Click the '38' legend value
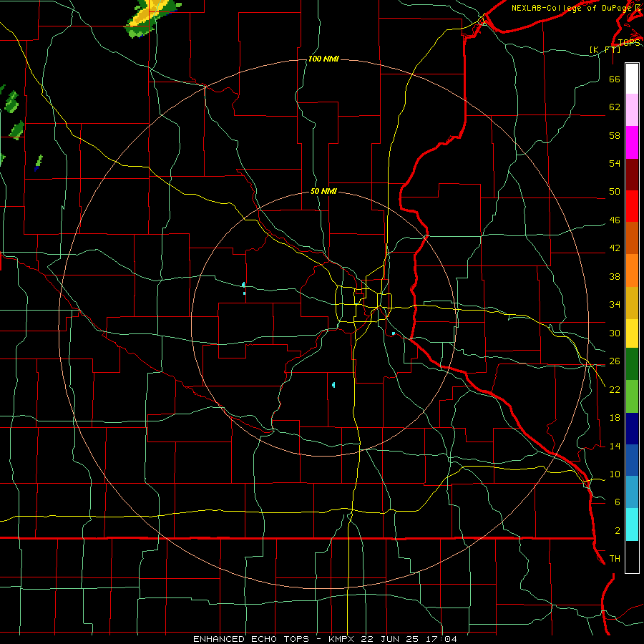 click(x=615, y=277)
